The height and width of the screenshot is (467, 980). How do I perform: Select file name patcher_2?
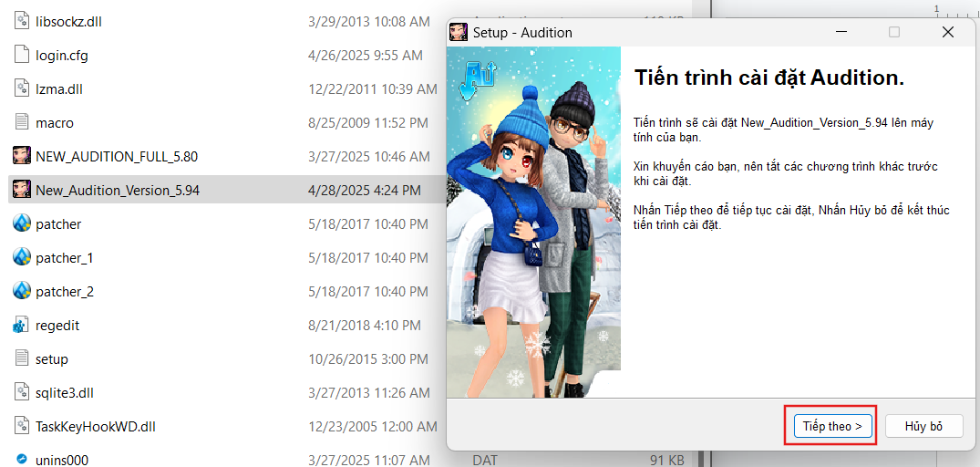click(65, 292)
